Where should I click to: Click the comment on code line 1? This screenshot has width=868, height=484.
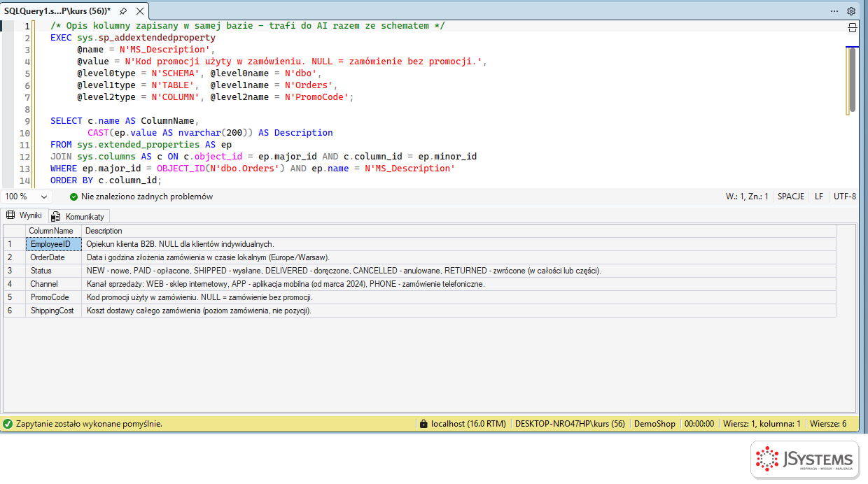[248, 26]
